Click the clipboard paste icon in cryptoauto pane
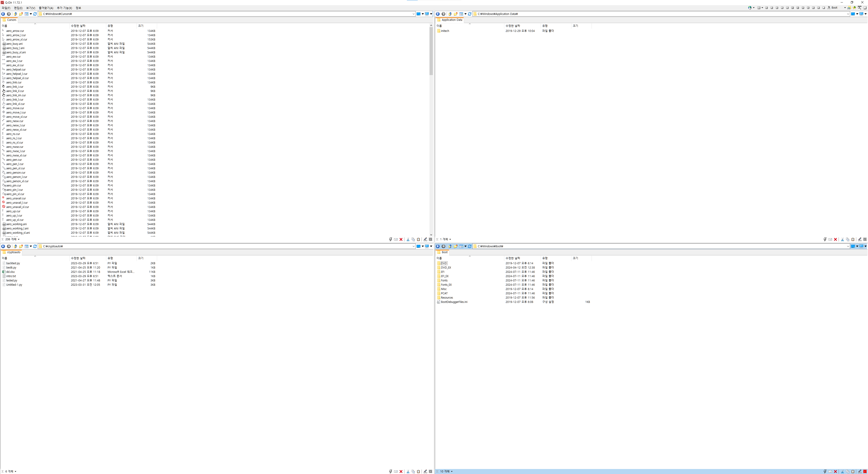 418,472
